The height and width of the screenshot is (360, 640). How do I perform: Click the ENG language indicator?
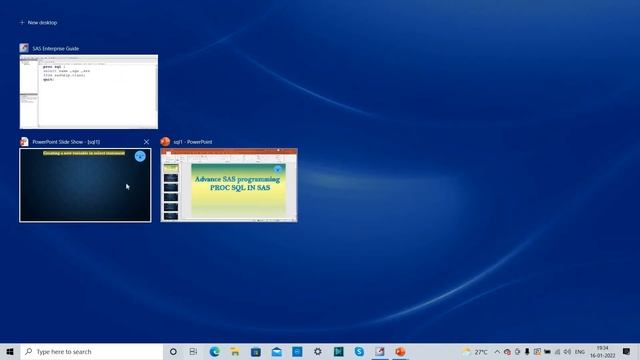(x=580, y=351)
